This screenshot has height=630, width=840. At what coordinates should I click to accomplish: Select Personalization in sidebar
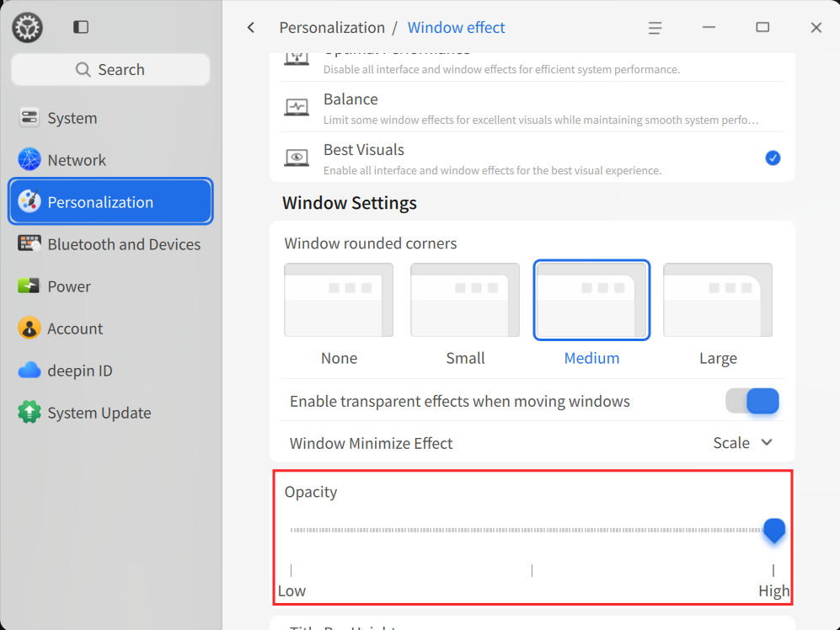coord(111,201)
